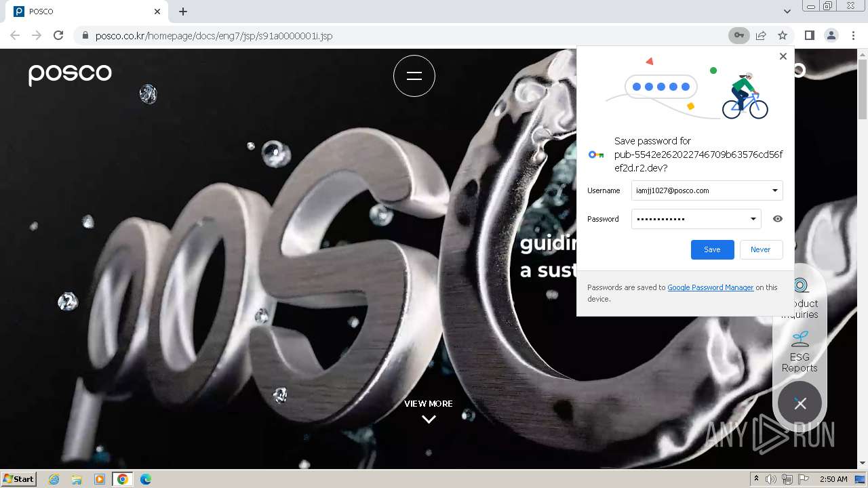Open the Windows Start button
The image size is (868, 488).
18,479
